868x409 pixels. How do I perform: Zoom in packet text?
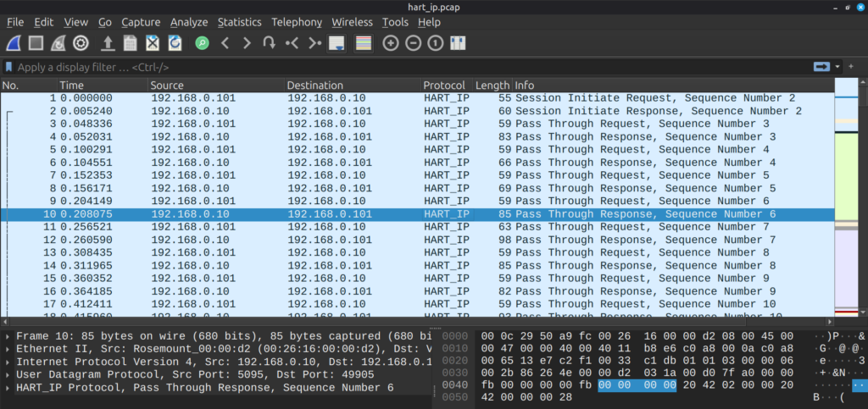[391, 43]
